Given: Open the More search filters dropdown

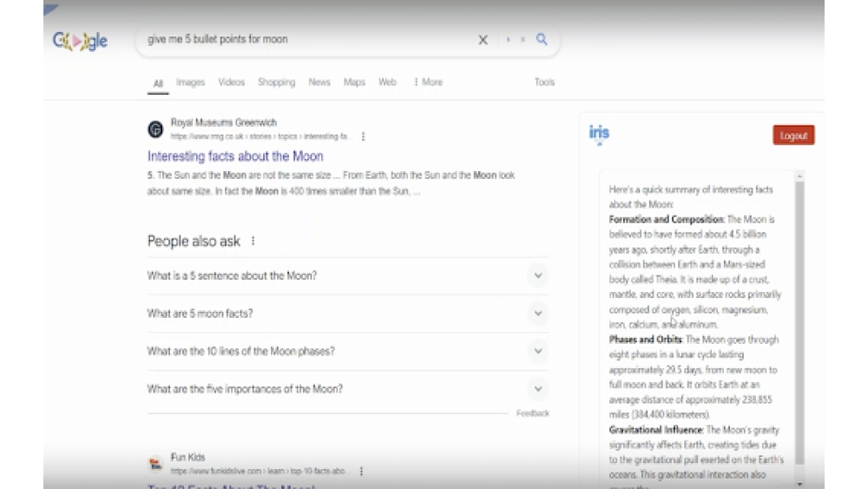Looking at the screenshot, I should tap(428, 82).
